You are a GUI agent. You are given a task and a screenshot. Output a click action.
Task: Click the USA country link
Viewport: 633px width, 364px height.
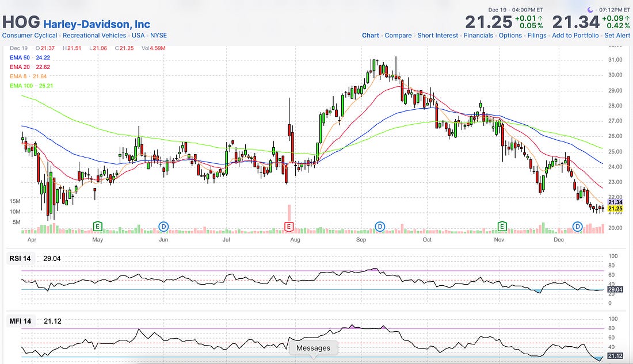(x=138, y=36)
